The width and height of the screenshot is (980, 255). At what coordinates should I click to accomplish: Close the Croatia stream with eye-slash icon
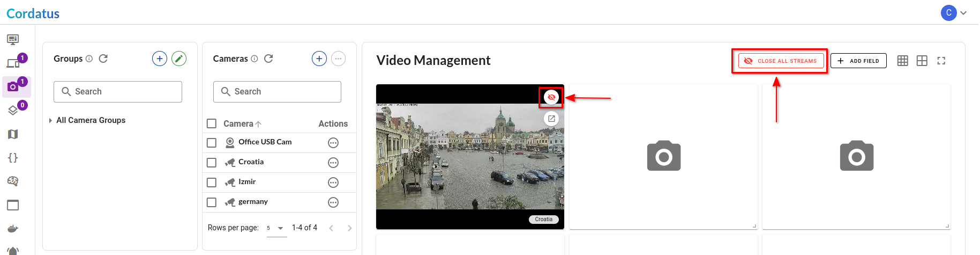[551, 97]
